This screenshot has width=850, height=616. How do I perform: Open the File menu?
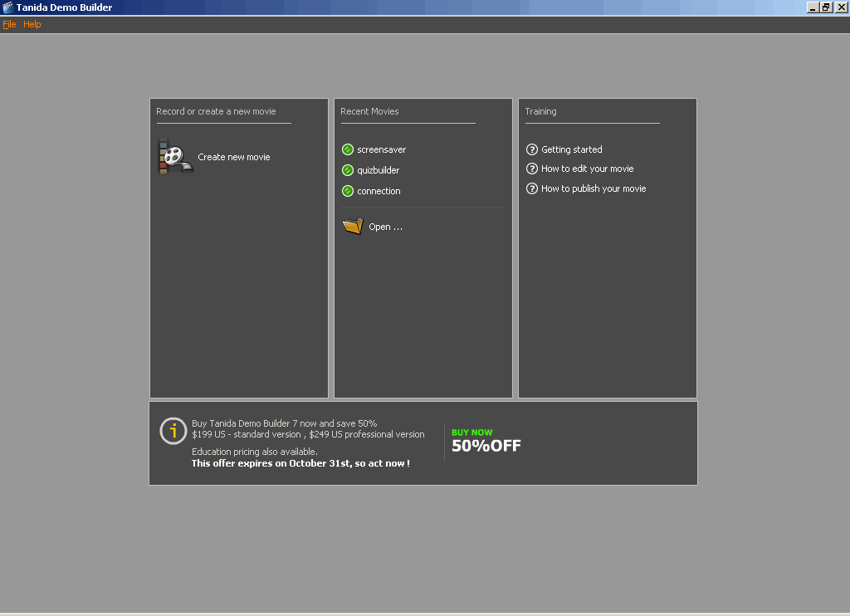pos(9,24)
